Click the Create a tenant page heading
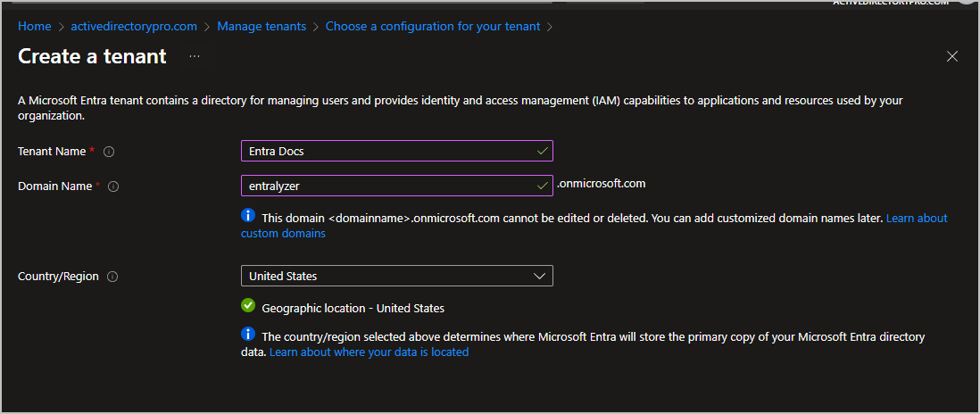The image size is (980, 414). [92, 56]
